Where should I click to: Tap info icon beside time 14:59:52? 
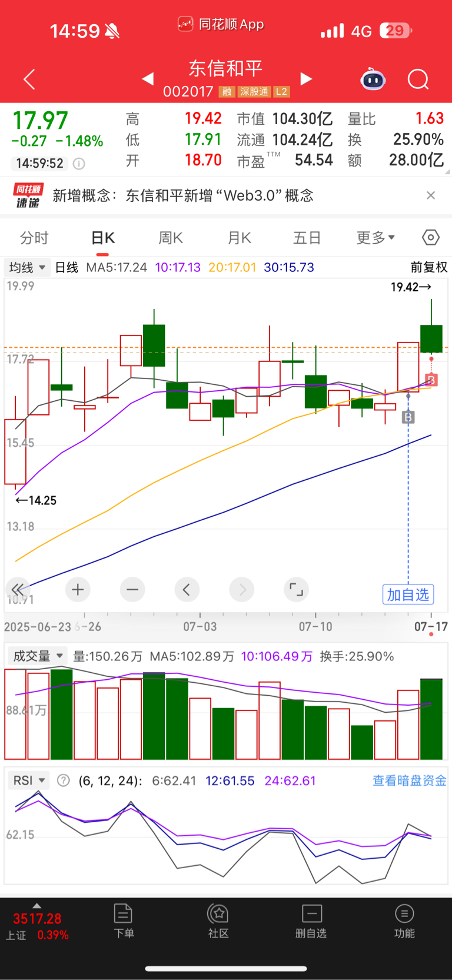(79, 164)
